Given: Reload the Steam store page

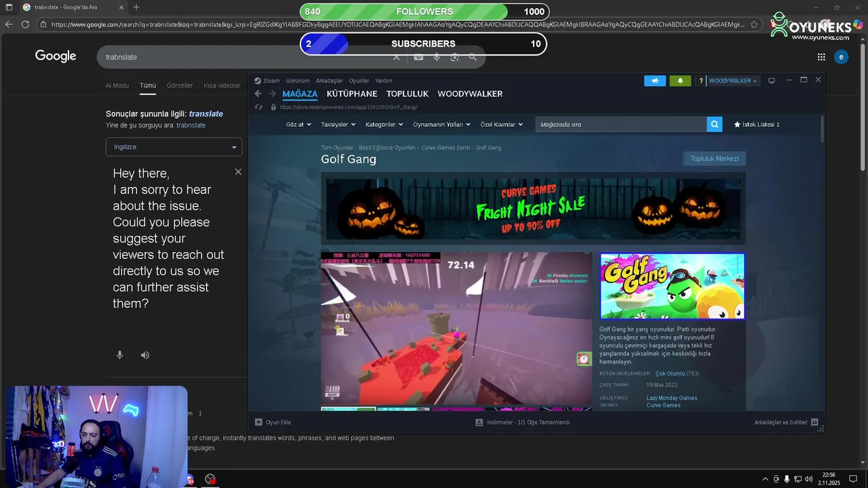Looking at the screenshot, I should click(x=258, y=107).
